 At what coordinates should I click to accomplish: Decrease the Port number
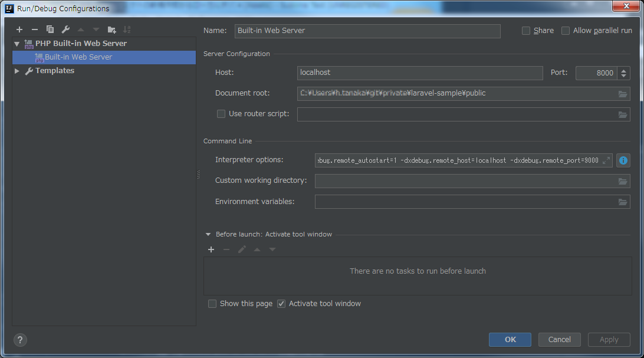coord(623,76)
